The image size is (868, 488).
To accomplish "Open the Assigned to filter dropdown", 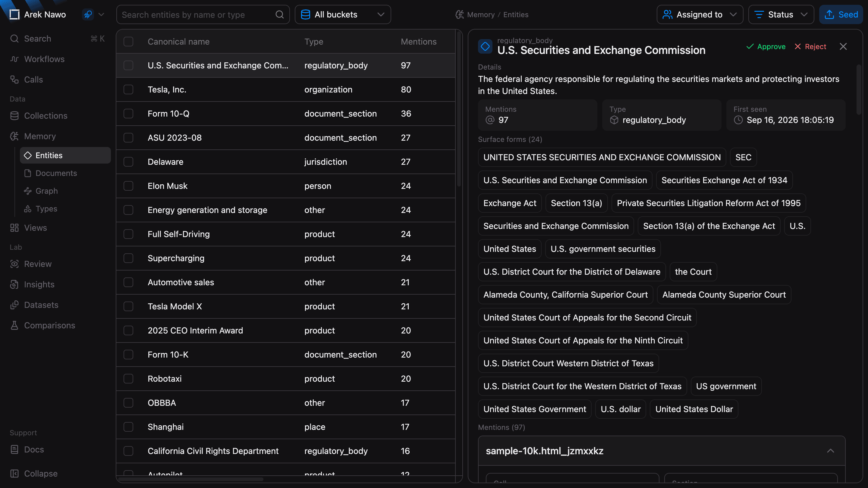I will 700,14.
